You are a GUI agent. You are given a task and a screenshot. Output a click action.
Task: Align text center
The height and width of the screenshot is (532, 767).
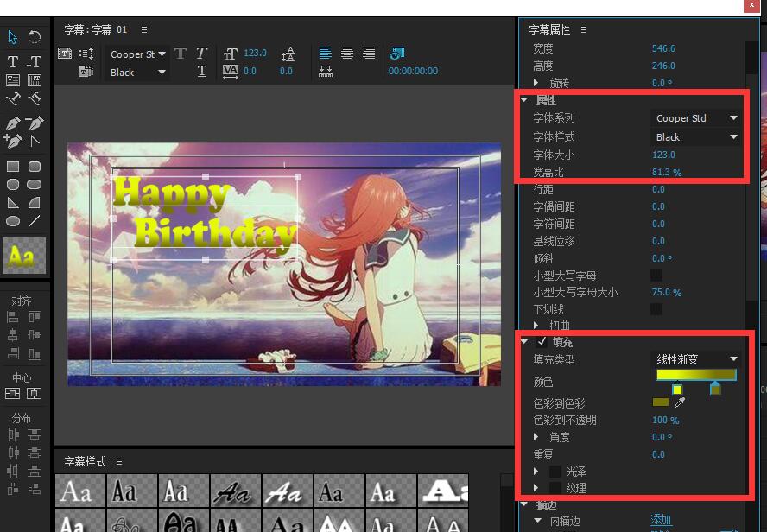(347, 53)
